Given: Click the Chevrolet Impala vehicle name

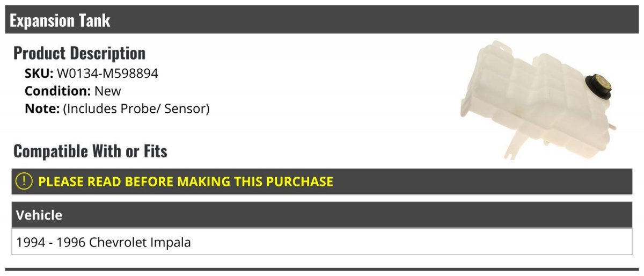Looking at the screenshot, I should tap(140, 242).
